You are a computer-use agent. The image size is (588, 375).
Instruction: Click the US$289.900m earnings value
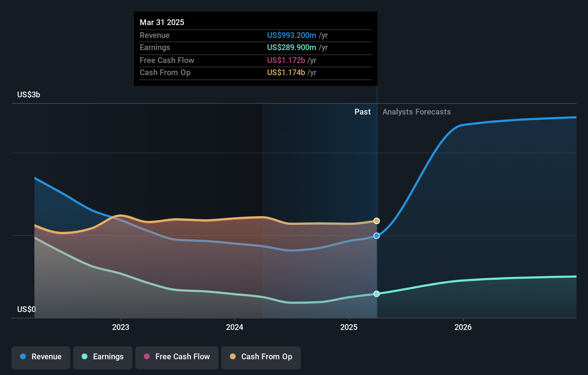click(291, 47)
